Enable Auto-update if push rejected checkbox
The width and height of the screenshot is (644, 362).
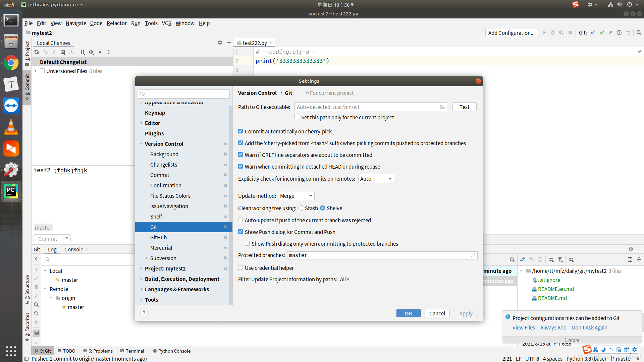point(240,220)
